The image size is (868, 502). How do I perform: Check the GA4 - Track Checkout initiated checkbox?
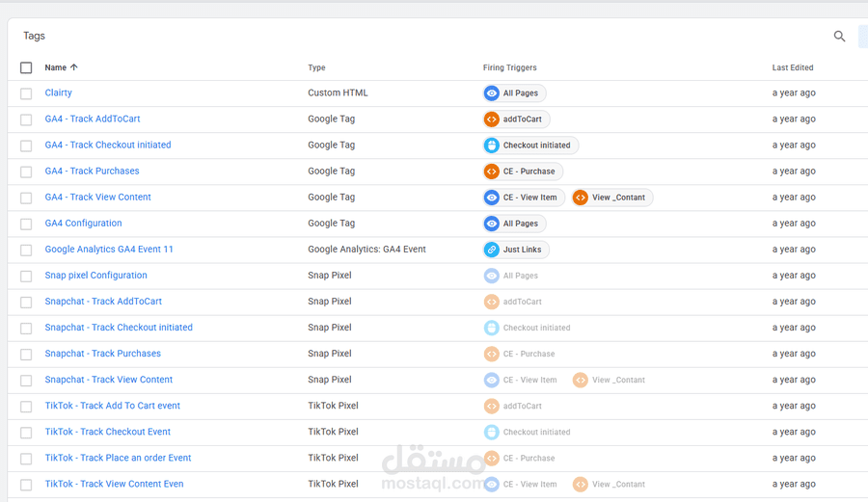(x=26, y=145)
